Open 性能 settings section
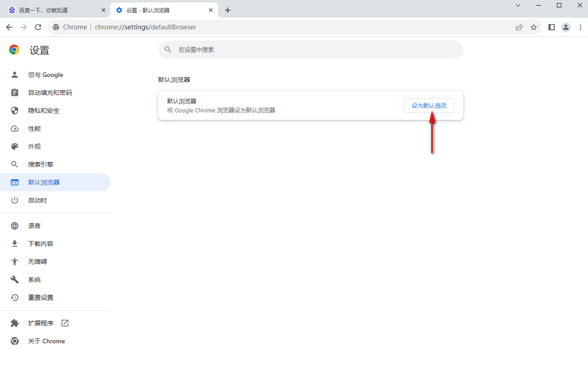588x388 pixels. point(55,129)
